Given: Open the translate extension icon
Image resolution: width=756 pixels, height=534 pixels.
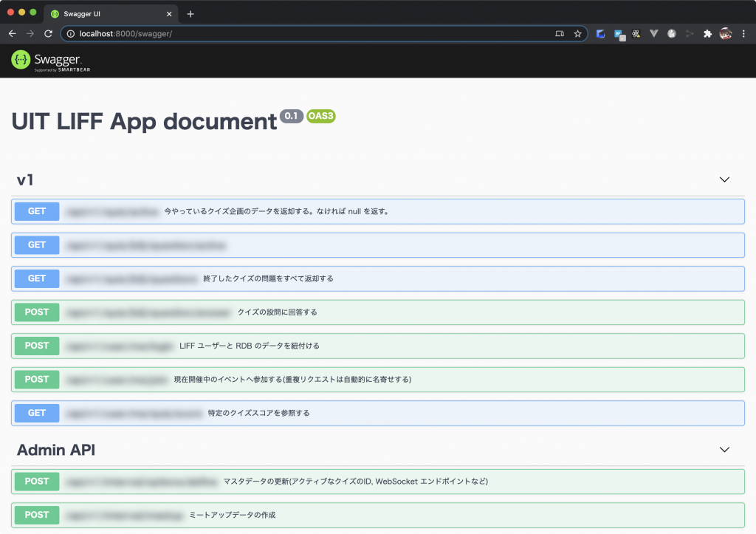Looking at the screenshot, I should 619,34.
